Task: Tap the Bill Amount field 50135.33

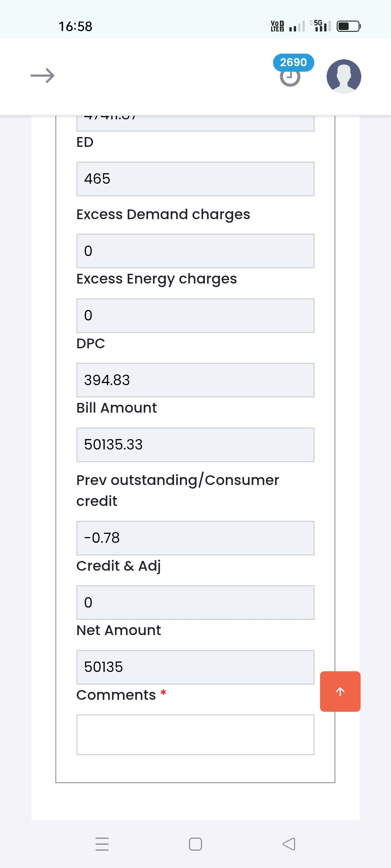Action: point(195,445)
